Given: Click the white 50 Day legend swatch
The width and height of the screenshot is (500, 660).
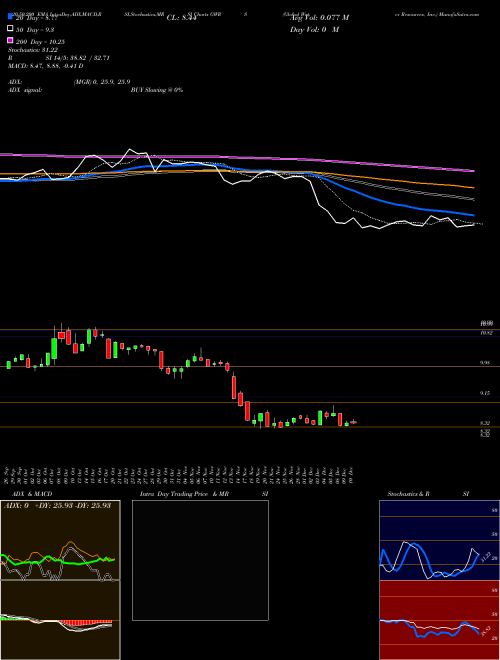Looking at the screenshot, I should coord(11,29).
